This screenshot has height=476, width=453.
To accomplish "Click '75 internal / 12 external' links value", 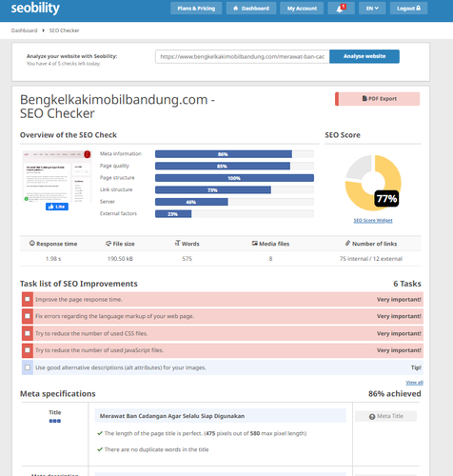I will (371, 259).
